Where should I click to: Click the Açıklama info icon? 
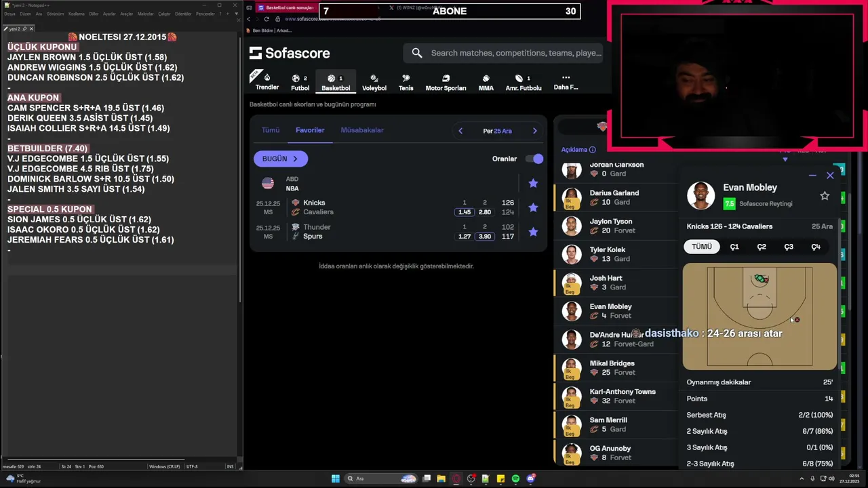[592, 150]
